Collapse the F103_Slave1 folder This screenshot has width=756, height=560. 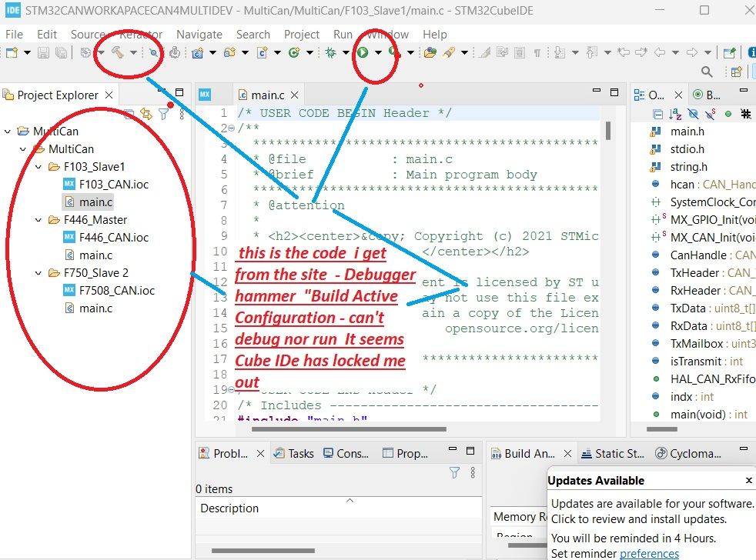[x=38, y=167]
